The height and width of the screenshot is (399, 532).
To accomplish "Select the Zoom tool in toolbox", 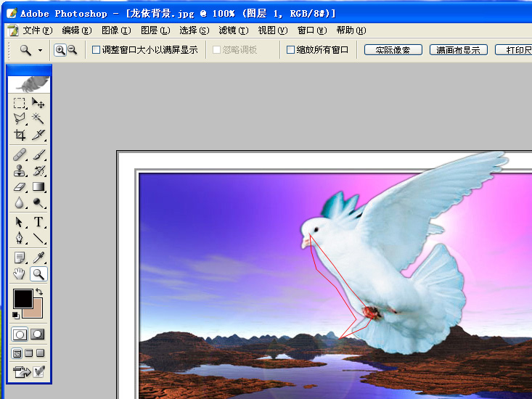I will [x=38, y=274].
